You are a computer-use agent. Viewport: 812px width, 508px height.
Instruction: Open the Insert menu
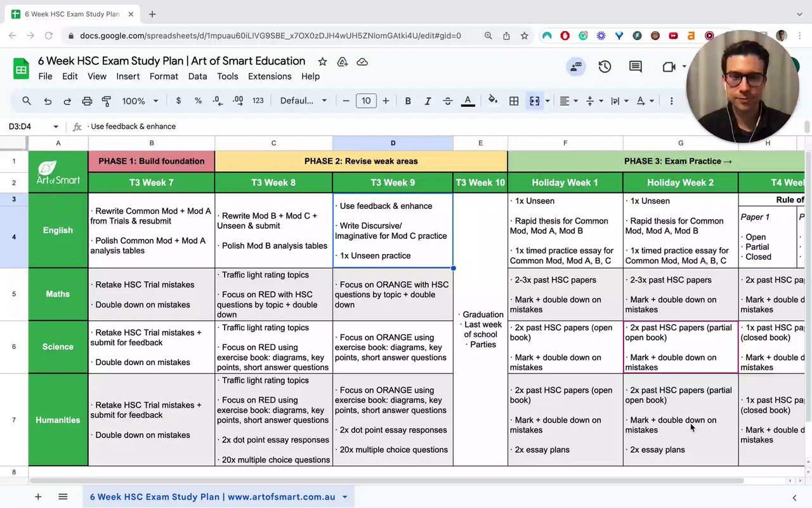[128, 76]
